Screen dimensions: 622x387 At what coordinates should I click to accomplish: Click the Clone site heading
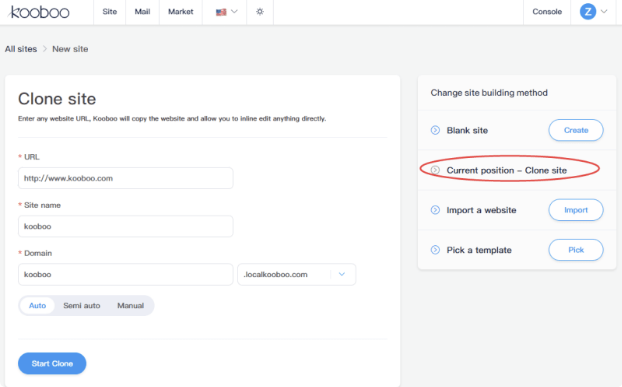coord(57,99)
